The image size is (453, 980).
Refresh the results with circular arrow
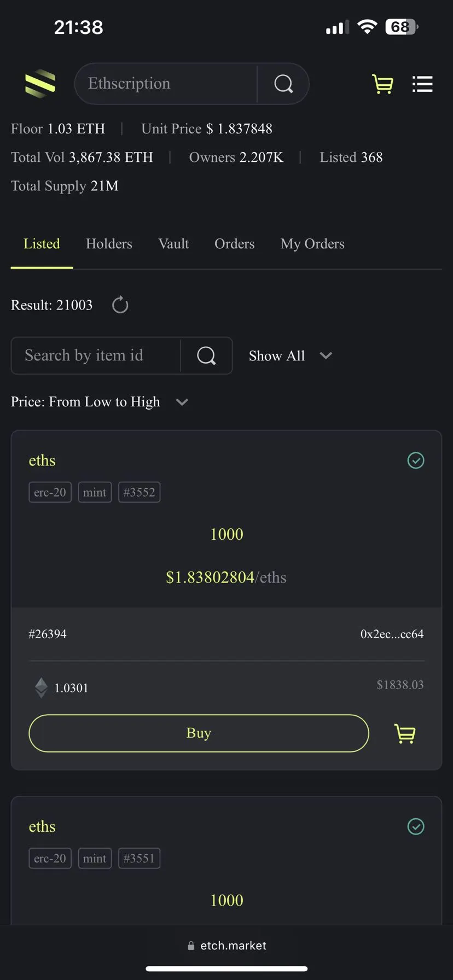click(120, 305)
